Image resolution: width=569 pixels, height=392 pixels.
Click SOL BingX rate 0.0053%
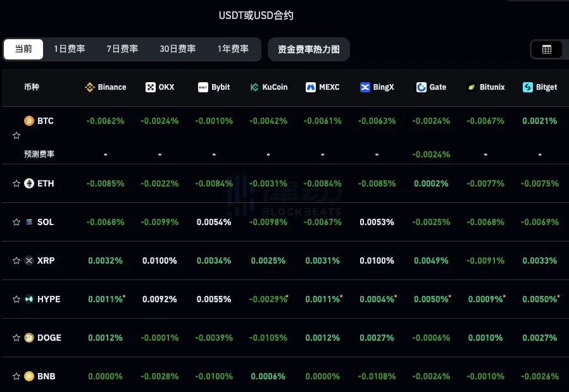377,222
